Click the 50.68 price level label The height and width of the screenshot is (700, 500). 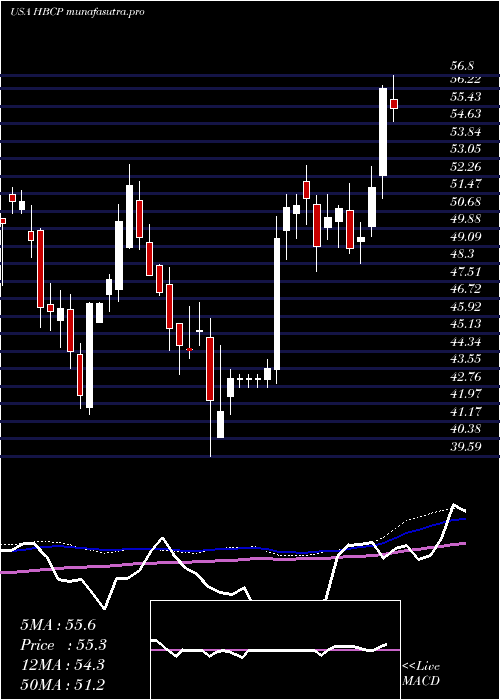point(465,202)
